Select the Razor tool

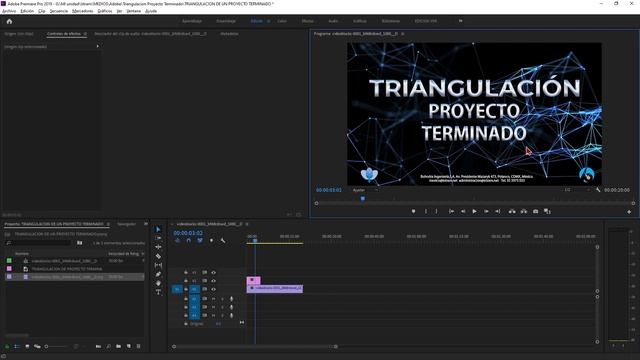[158, 256]
